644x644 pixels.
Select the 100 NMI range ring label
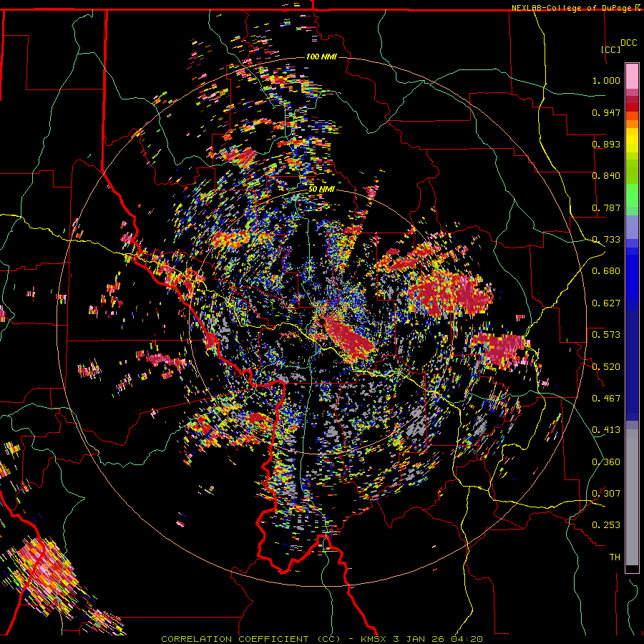pyautogui.click(x=321, y=57)
